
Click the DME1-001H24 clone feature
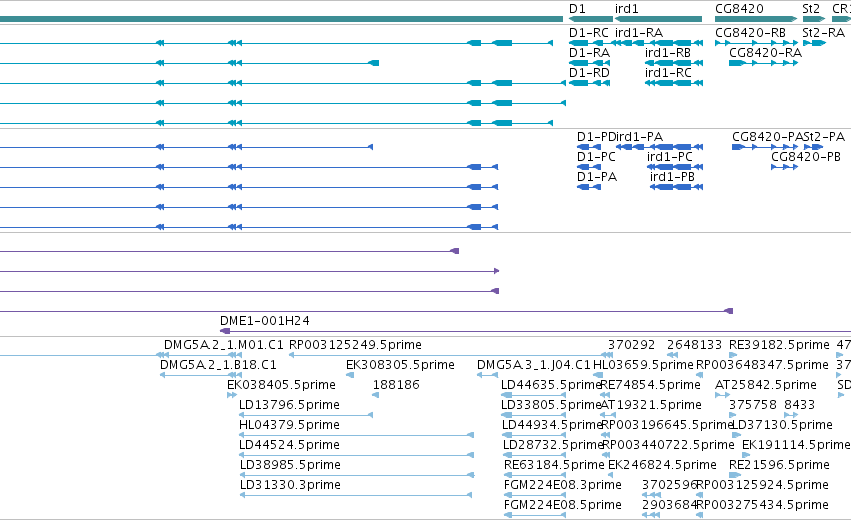[x=265, y=321]
